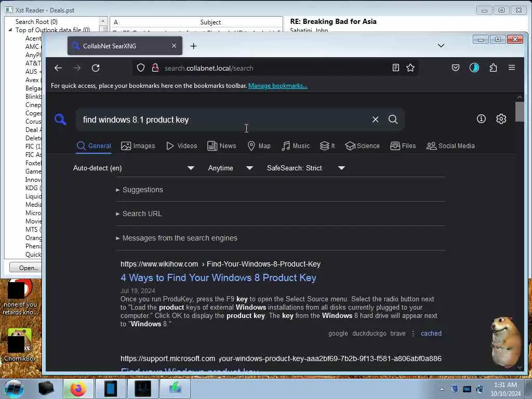The image size is (532, 399).
Task: Go back in browser history
Action: [58, 68]
